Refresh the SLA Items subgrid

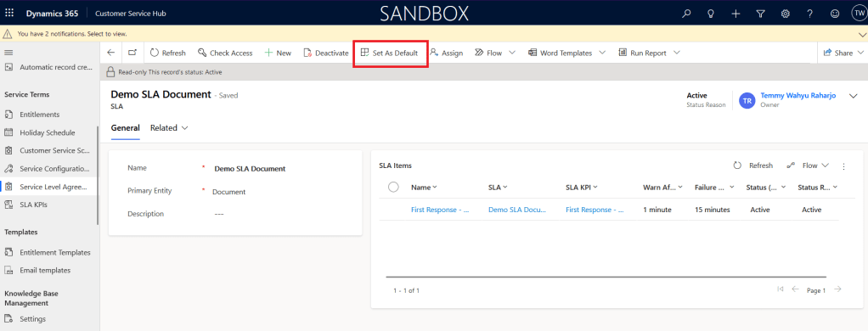[x=753, y=165]
